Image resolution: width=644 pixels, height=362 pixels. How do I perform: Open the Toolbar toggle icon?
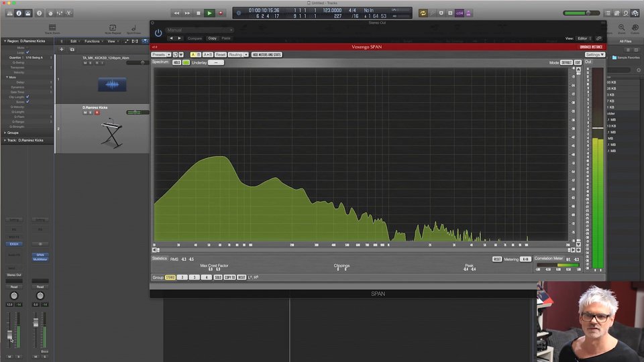[28, 13]
